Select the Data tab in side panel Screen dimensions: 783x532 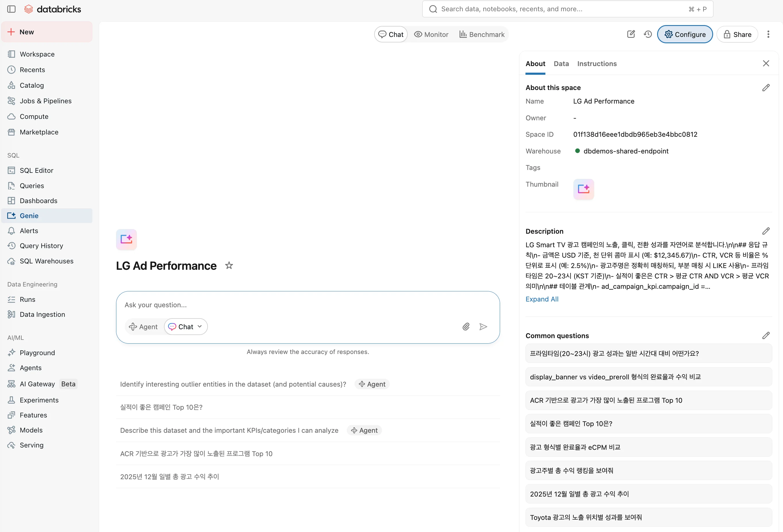pos(561,64)
